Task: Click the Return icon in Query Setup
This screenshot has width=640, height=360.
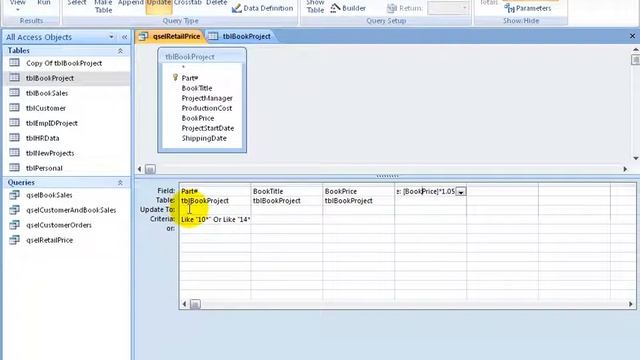Action: (392, 8)
